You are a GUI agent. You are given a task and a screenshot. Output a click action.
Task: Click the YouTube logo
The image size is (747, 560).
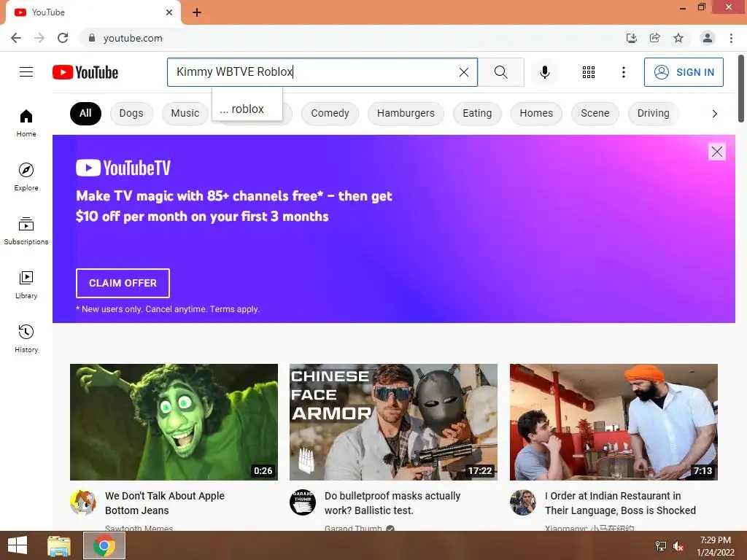coord(85,72)
